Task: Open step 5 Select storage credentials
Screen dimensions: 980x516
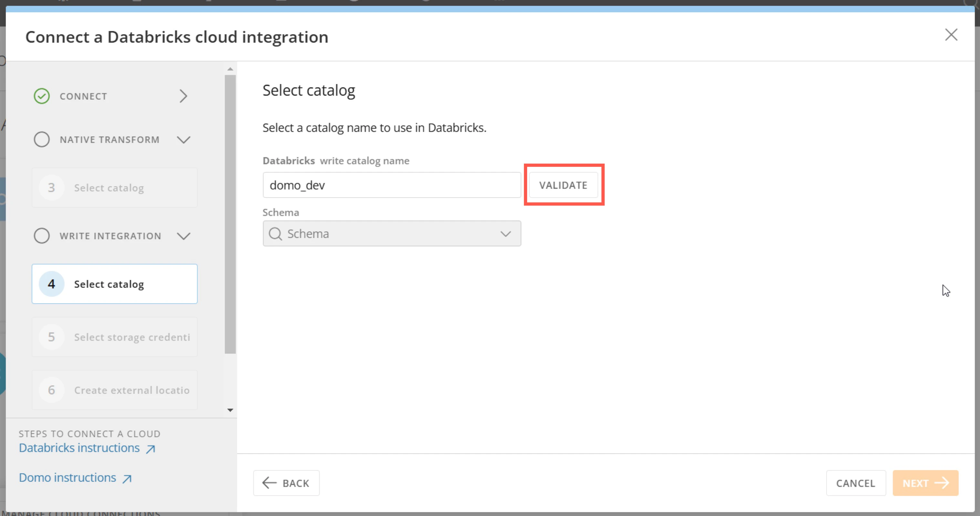Action: 115,337
